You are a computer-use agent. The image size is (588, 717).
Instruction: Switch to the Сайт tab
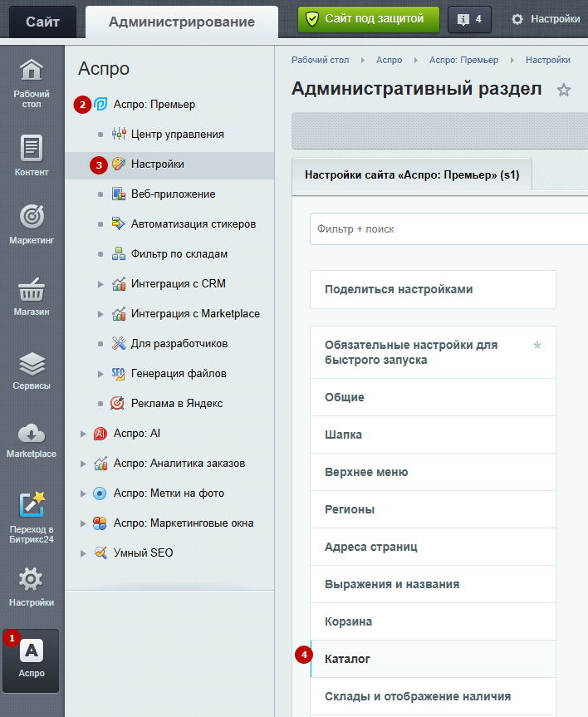pos(42,22)
